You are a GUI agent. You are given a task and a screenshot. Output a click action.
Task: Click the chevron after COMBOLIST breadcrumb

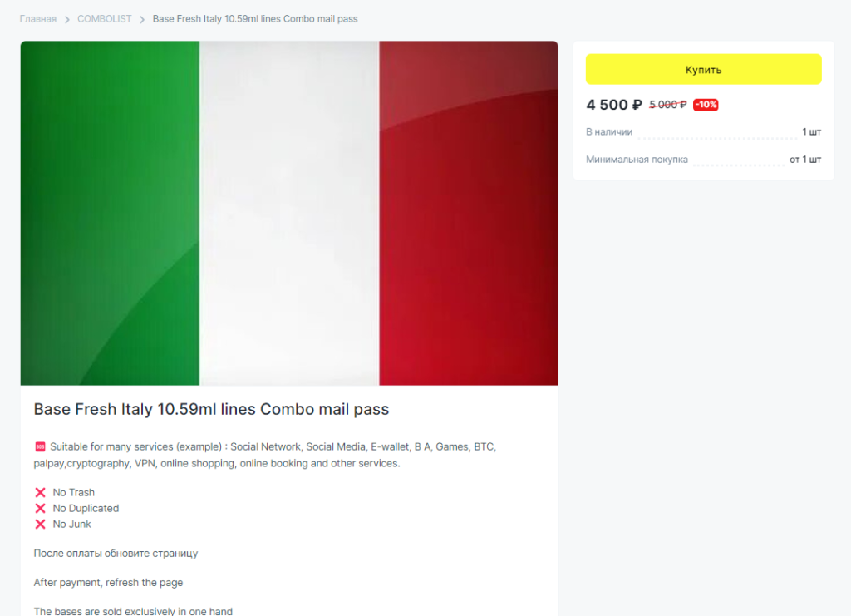click(142, 20)
